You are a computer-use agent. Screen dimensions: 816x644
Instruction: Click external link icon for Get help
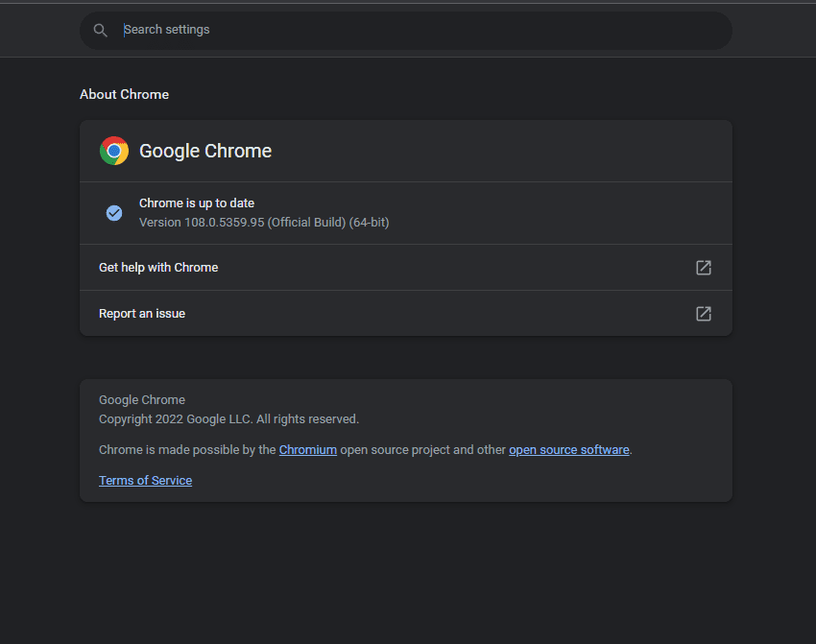pos(704,268)
